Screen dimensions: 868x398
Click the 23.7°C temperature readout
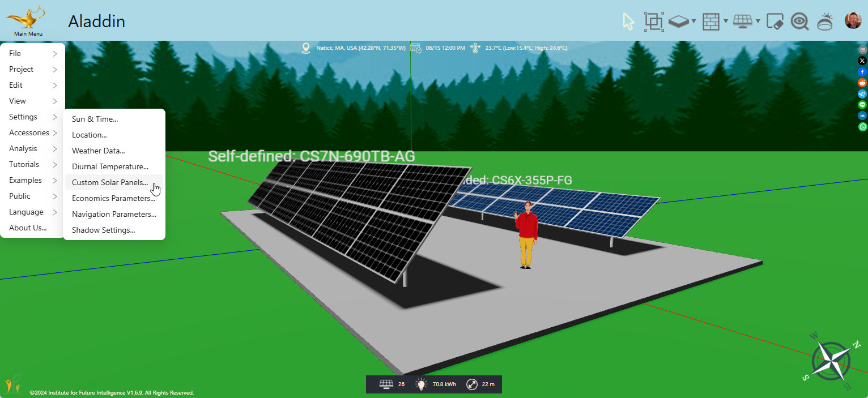tap(526, 48)
